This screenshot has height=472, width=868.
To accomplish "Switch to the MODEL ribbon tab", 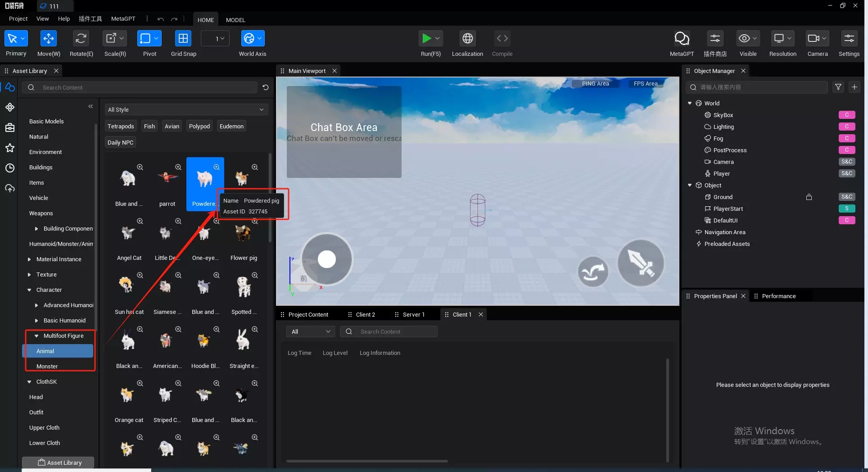I will point(235,20).
